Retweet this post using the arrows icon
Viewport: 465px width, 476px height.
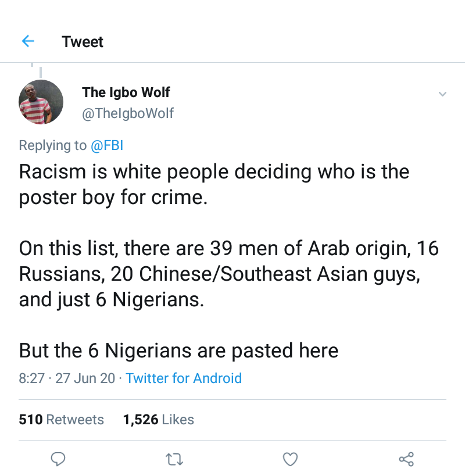[x=174, y=459]
